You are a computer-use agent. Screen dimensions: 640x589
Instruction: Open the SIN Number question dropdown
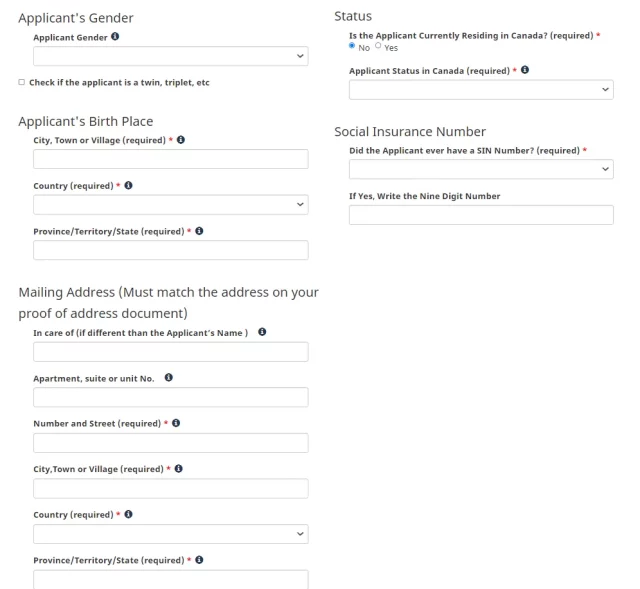point(480,170)
